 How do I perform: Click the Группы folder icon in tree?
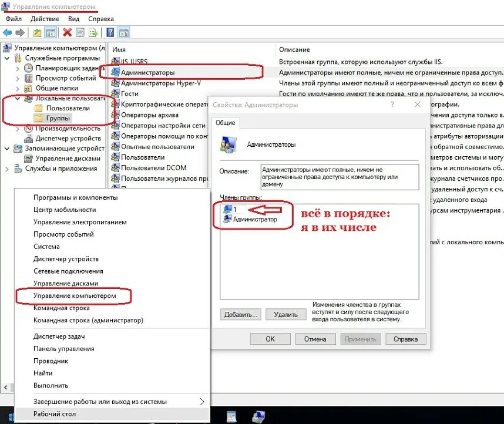[x=39, y=118]
